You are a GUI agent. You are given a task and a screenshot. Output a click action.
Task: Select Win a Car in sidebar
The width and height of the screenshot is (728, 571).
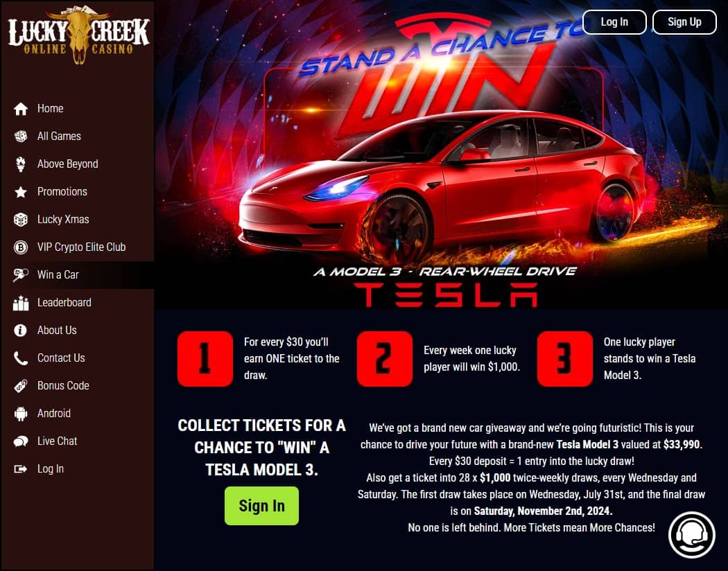(x=77, y=275)
